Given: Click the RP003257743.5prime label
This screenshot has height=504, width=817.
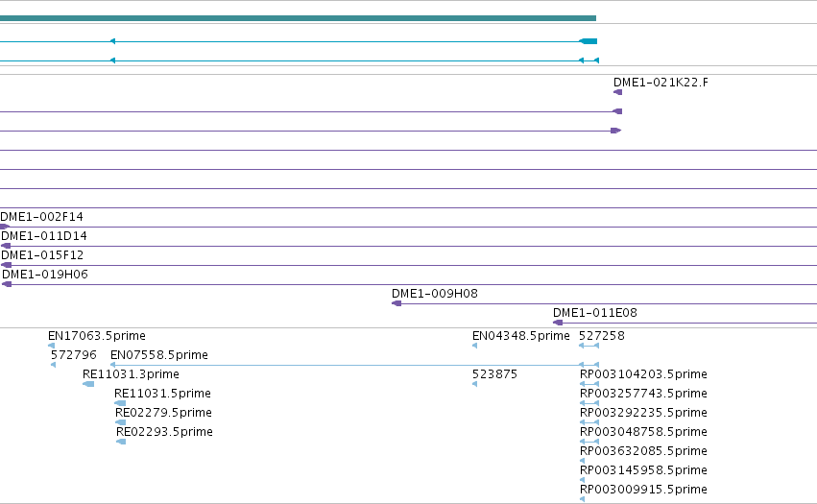Looking at the screenshot, I should coord(643,394).
